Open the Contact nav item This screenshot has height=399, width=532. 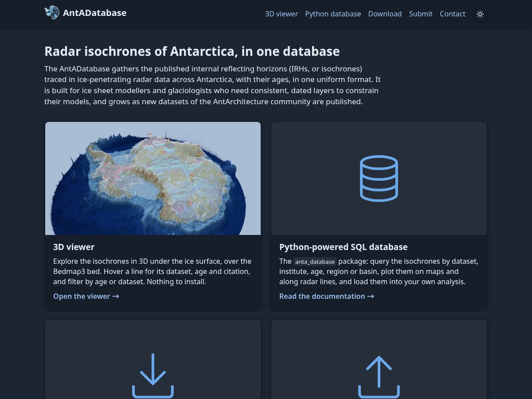pos(453,14)
